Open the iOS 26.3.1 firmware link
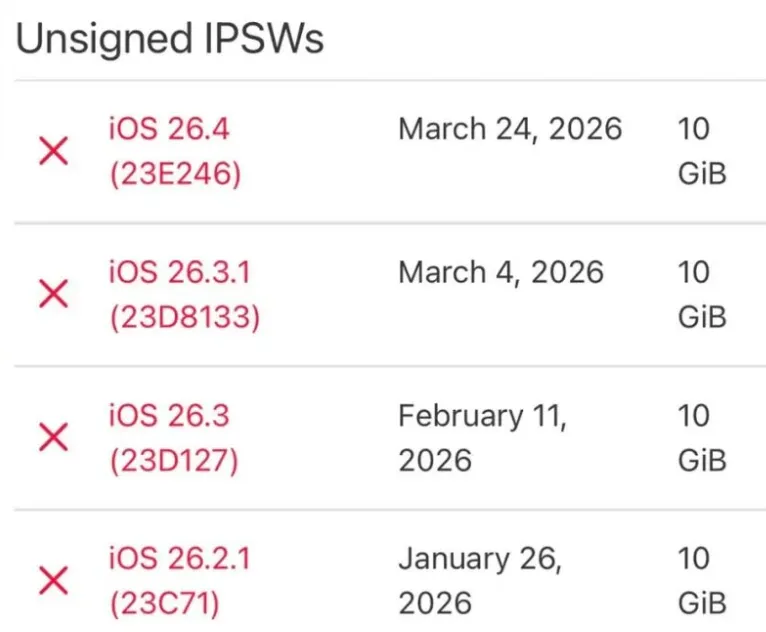766x632 pixels. (x=179, y=272)
